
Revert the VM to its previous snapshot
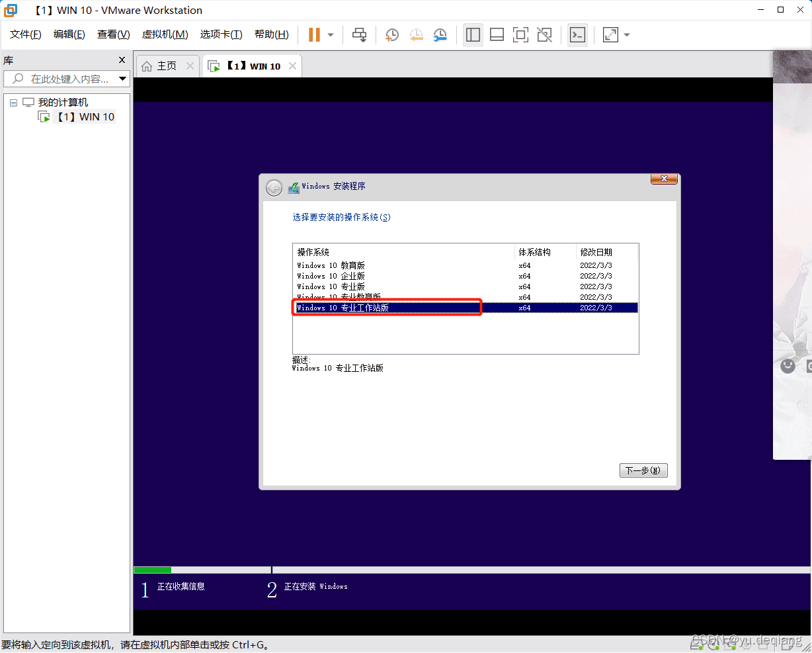point(416,34)
